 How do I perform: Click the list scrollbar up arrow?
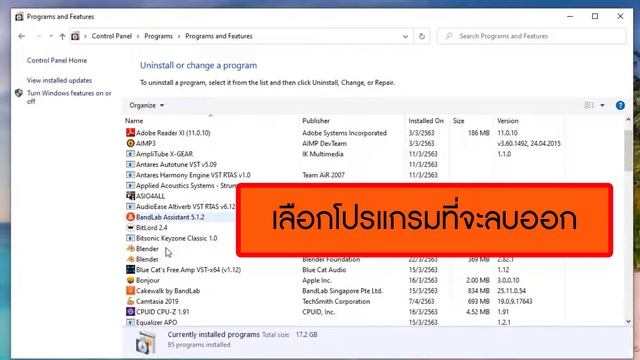[x=628, y=120]
